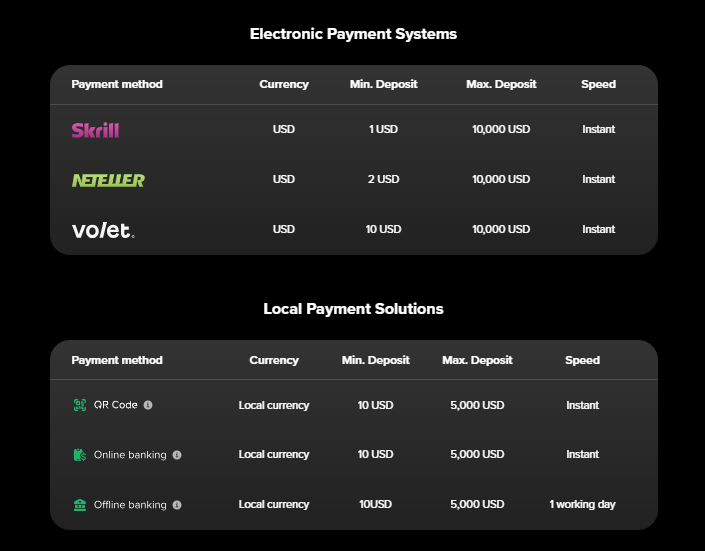Viewport: 705px width, 551px height.
Task: Select the Offline banking payment label
Action: click(130, 505)
